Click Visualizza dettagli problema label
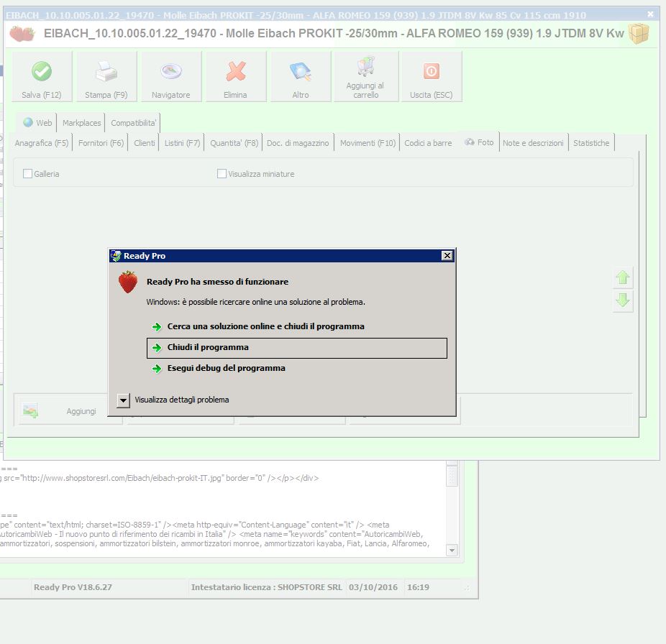Image resolution: width=666 pixels, height=644 pixels. [182, 400]
